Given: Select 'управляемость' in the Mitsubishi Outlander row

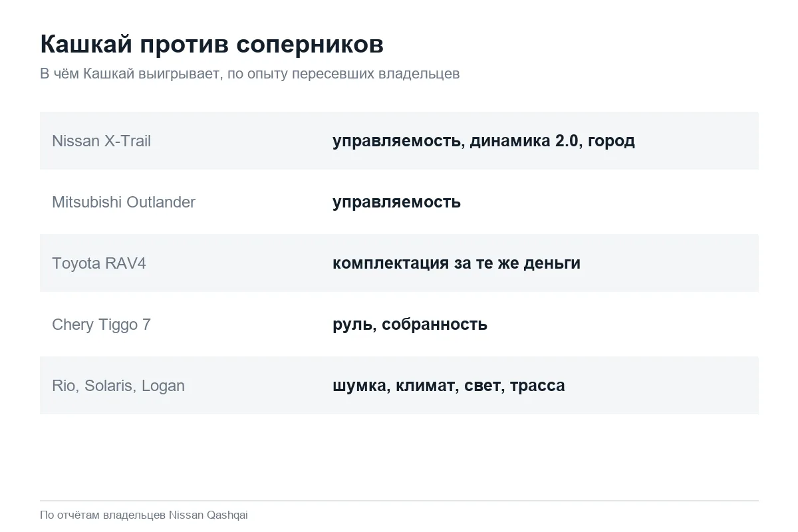Looking at the screenshot, I should [396, 202].
